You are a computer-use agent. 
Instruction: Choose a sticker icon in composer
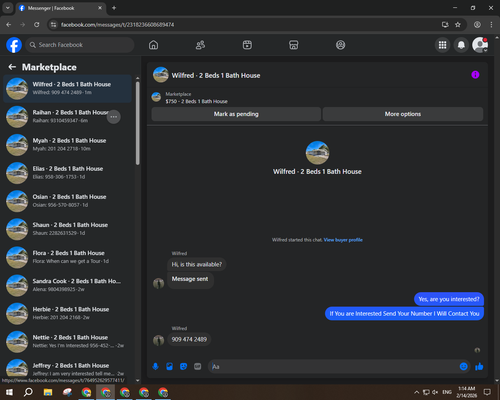[183, 367]
